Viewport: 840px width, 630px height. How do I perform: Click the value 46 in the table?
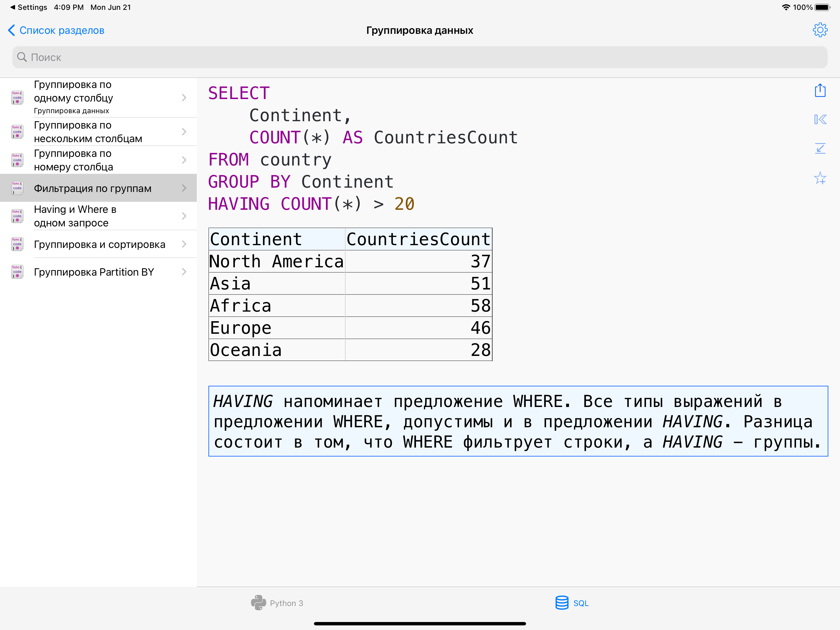click(x=481, y=328)
